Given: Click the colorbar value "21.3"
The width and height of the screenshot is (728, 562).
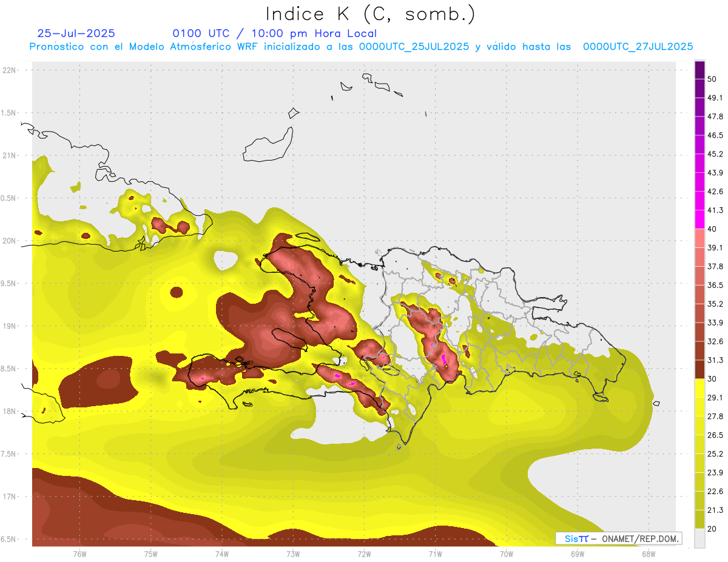Looking at the screenshot, I should coord(715,510).
